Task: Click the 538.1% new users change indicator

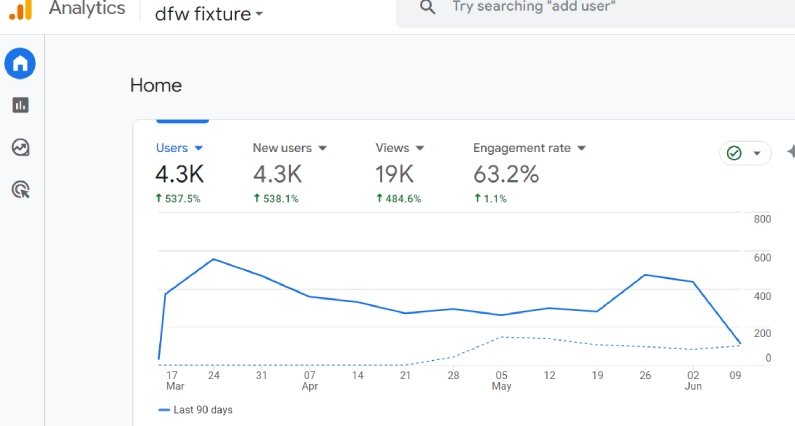Action: point(276,198)
